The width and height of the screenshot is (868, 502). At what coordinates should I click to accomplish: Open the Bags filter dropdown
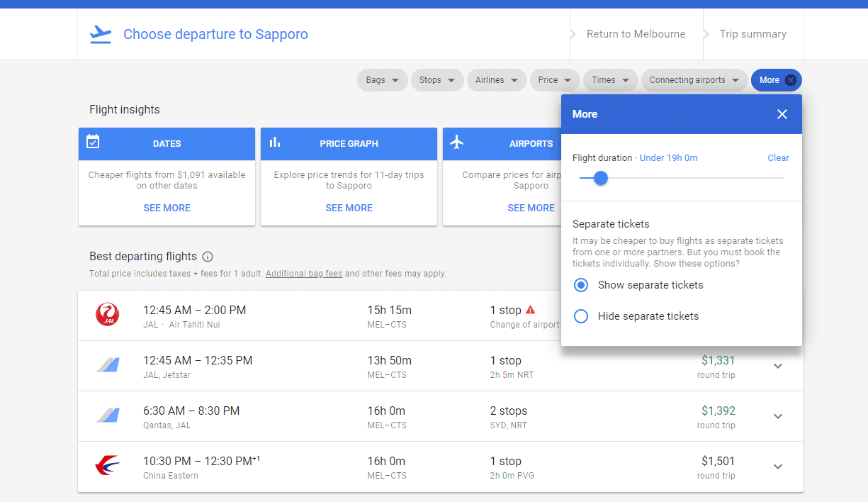coord(383,80)
